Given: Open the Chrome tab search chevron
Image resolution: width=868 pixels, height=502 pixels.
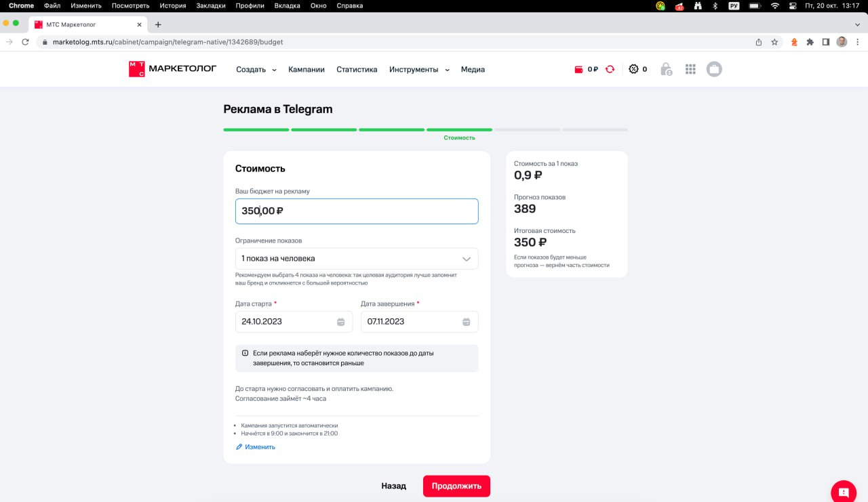Looking at the screenshot, I should coord(856,24).
